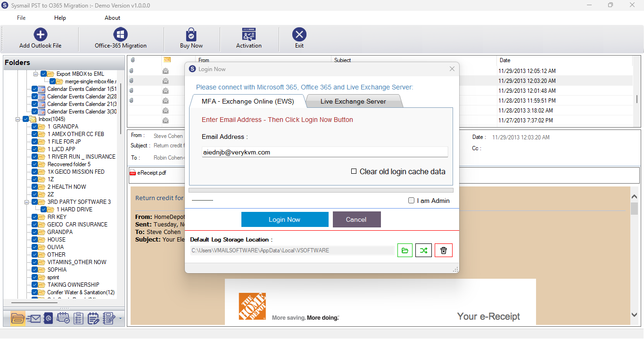This screenshot has width=644, height=339.
Task: Start Office-365 Migration from the toolbar
Action: pyautogui.click(x=121, y=34)
